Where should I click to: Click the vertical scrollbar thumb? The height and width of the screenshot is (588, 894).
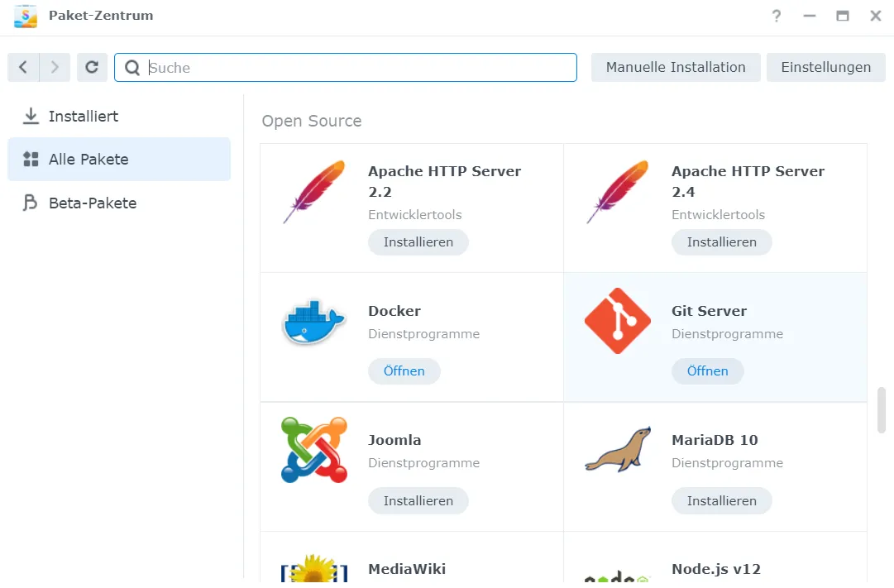pyautogui.click(x=882, y=411)
